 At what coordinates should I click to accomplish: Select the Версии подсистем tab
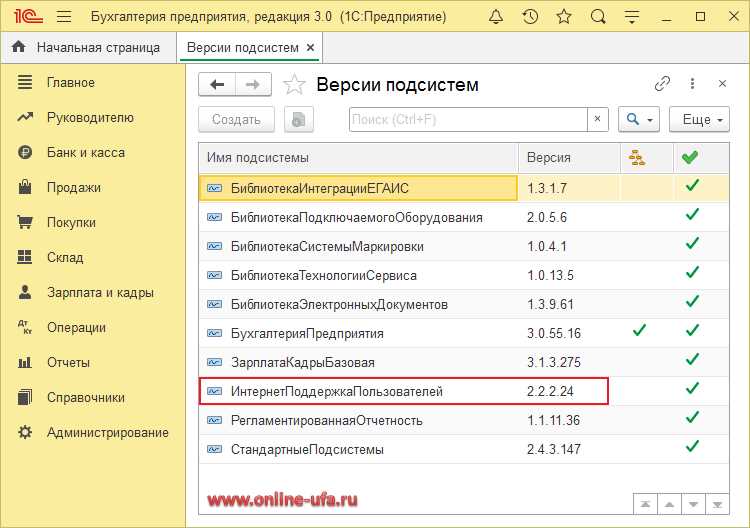(243, 47)
